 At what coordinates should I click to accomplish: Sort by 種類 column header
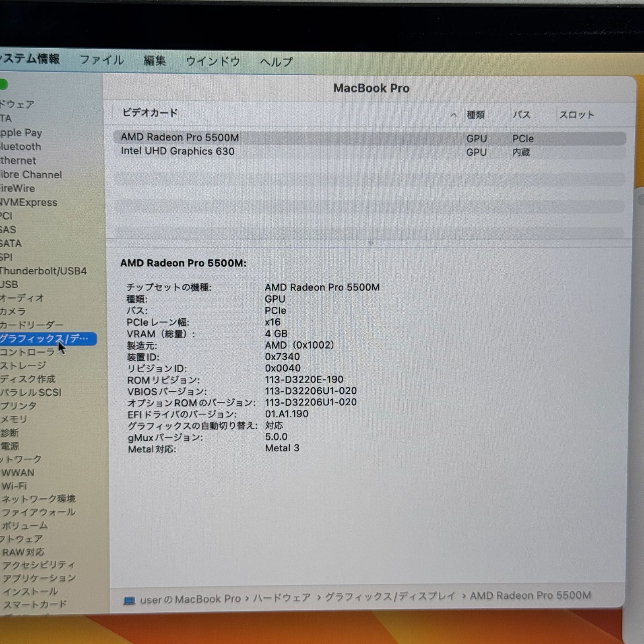click(x=475, y=115)
